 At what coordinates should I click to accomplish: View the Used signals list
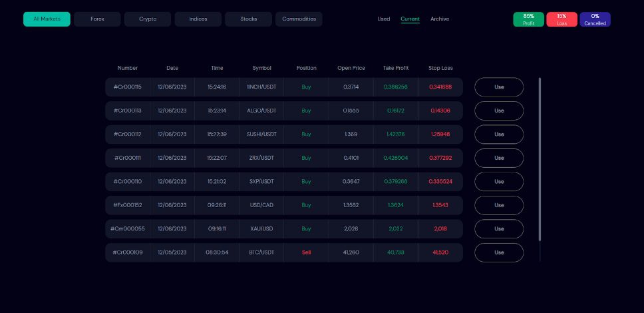tap(384, 19)
